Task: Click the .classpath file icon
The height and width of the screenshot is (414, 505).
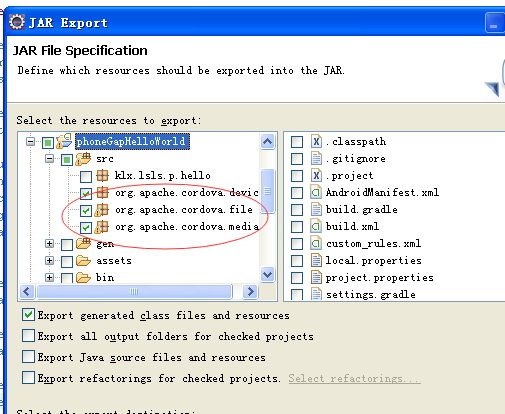Action: point(316,141)
